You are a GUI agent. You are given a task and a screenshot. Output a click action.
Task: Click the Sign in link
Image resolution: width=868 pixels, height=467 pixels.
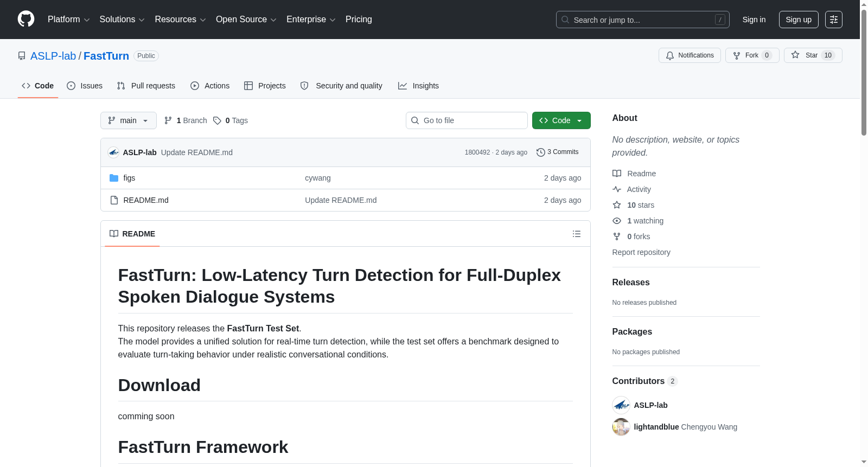754,20
